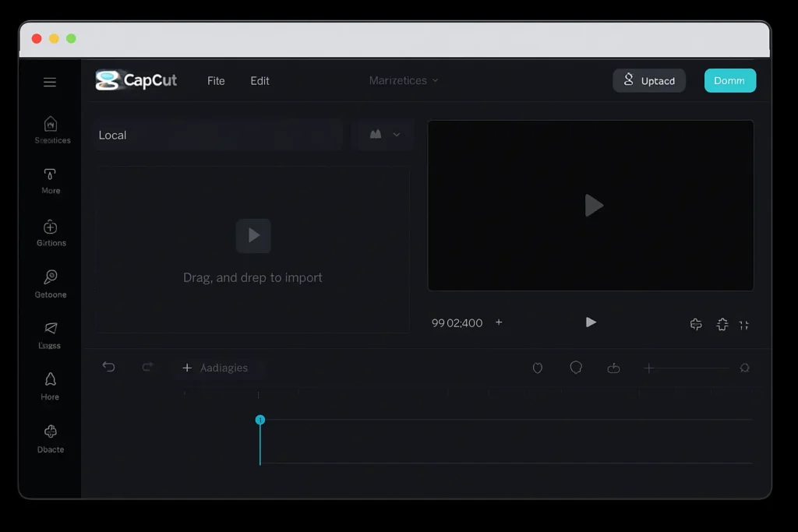
Task: Click the Lngss paper plane icon
Action: click(51, 329)
